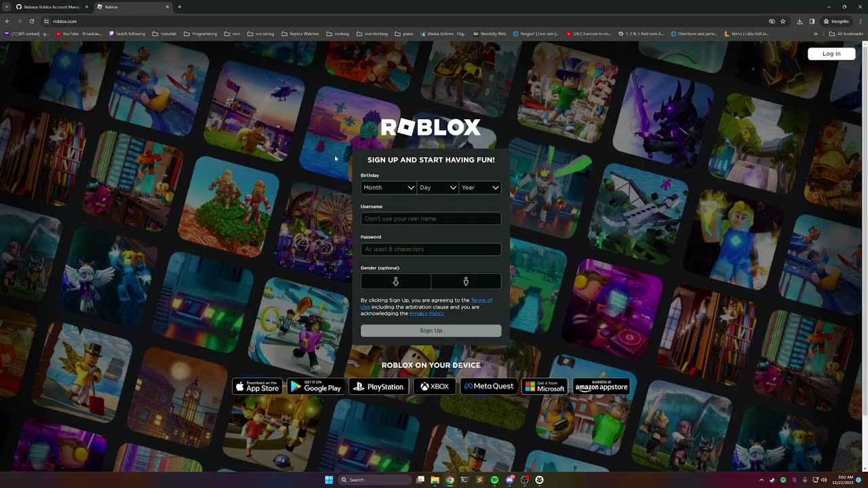Screen dimensions: 868x488
Task: Open Chrome from the taskbar
Action: 450,480
